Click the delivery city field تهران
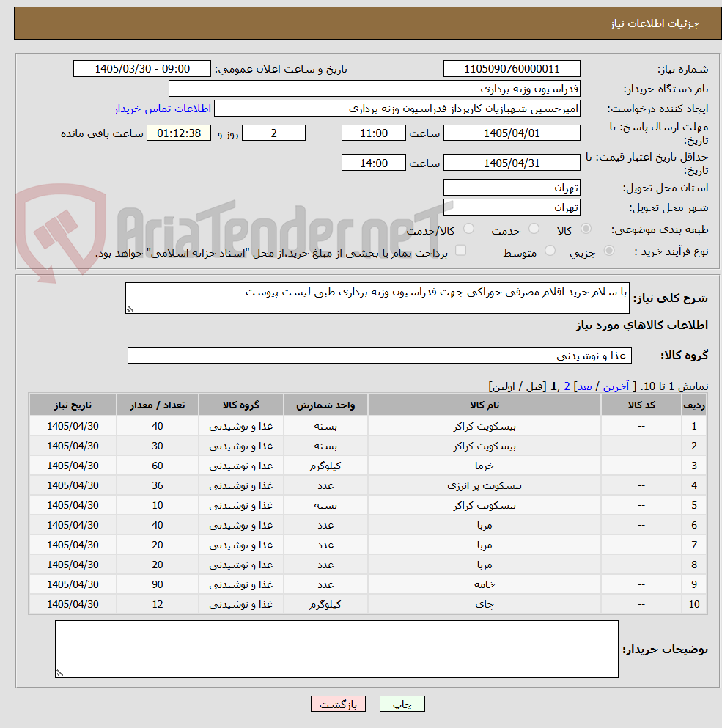 tap(512, 207)
